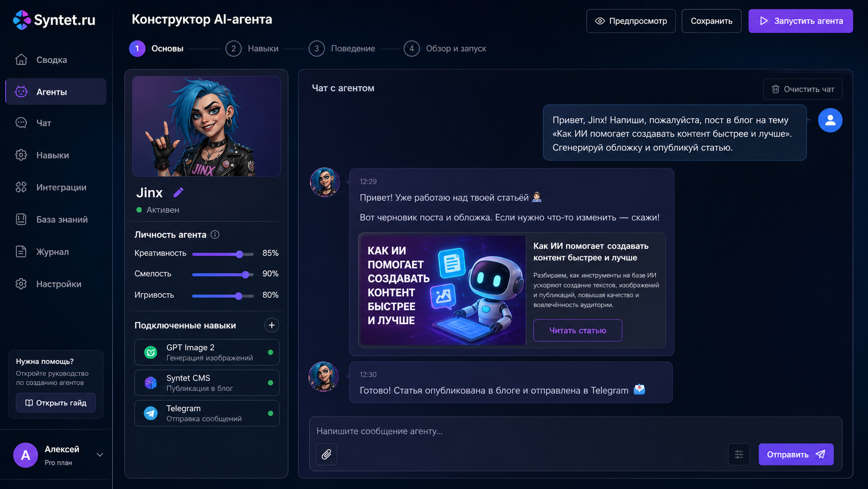868x489 pixels.
Task: Go to step 4 Обзор и запуск
Action: pyautogui.click(x=445, y=49)
